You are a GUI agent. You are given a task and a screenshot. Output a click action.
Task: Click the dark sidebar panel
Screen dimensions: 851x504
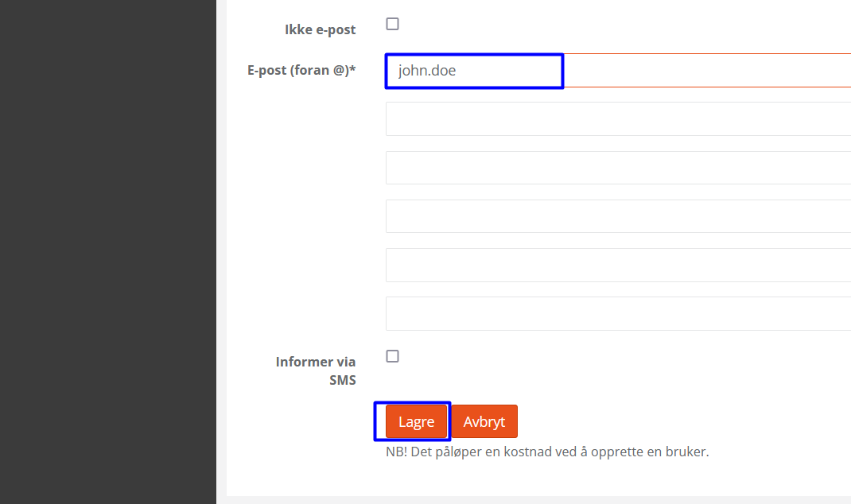(x=108, y=252)
